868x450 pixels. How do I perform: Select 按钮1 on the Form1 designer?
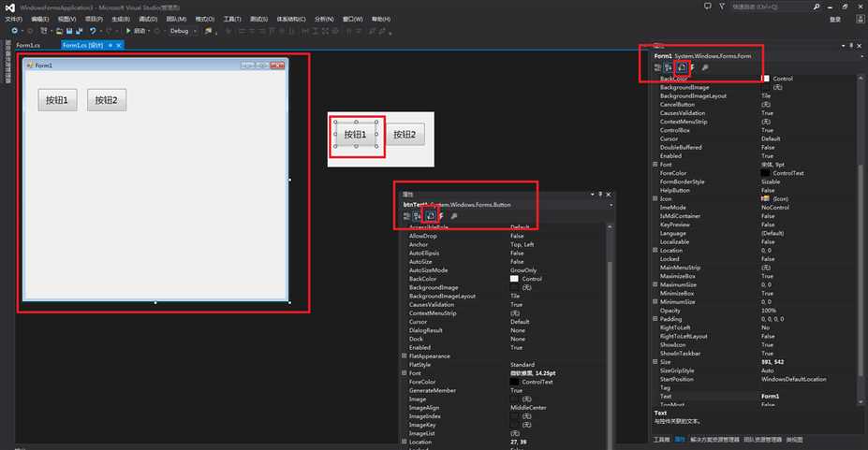click(x=57, y=100)
